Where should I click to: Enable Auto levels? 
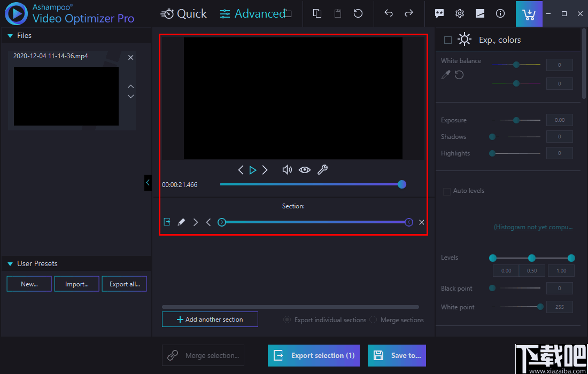[447, 191]
